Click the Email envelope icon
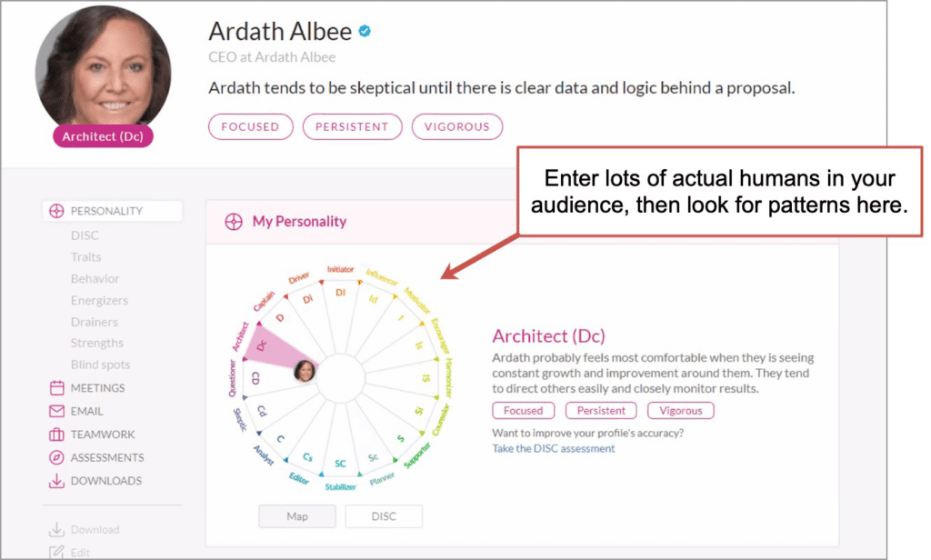 pyautogui.click(x=56, y=411)
